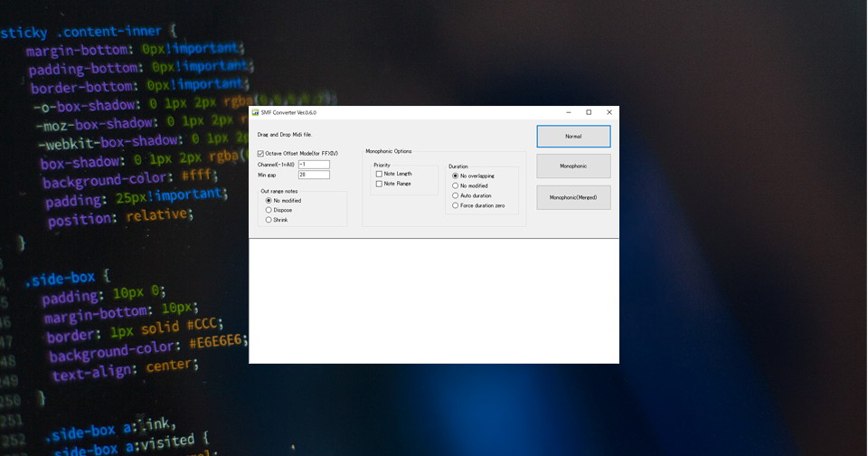Select the No overlapping duration option
Image resolution: width=868 pixels, height=456 pixels.
point(456,176)
